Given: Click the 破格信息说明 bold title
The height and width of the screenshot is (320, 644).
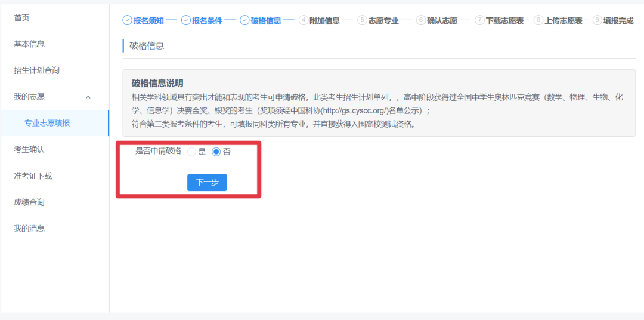Looking at the screenshot, I should pos(157,83).
